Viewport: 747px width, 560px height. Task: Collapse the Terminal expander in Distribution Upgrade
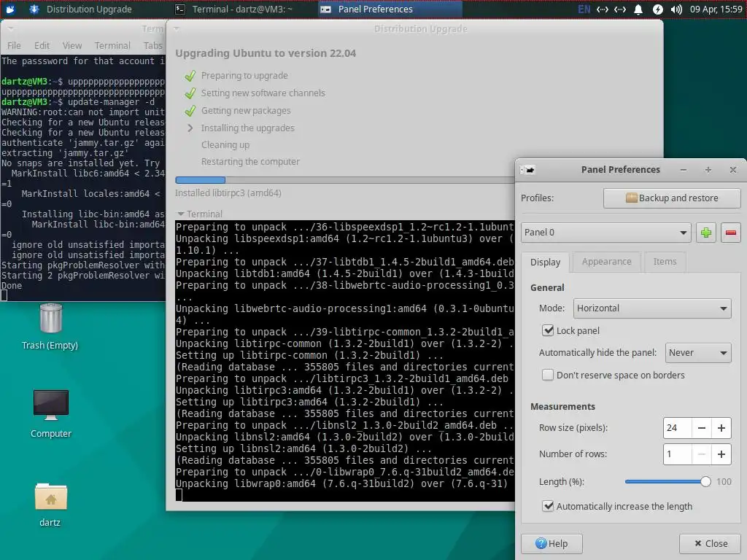(x=199, y=214)
